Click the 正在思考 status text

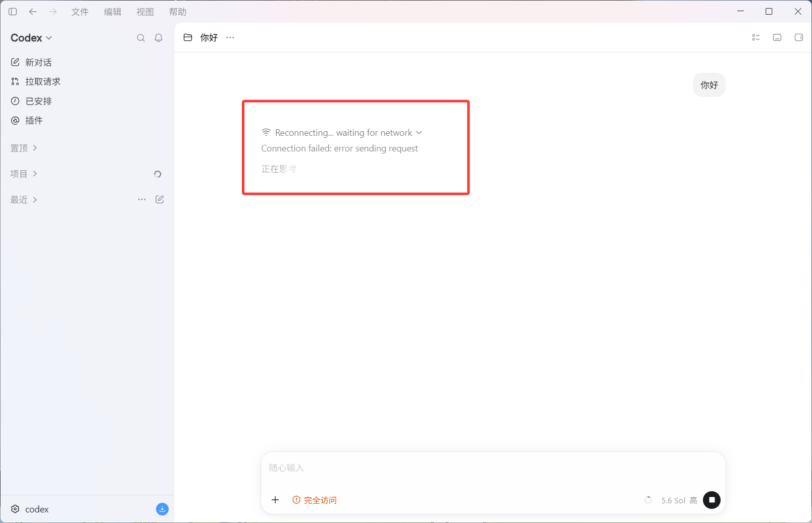click(x=279, y=169)
